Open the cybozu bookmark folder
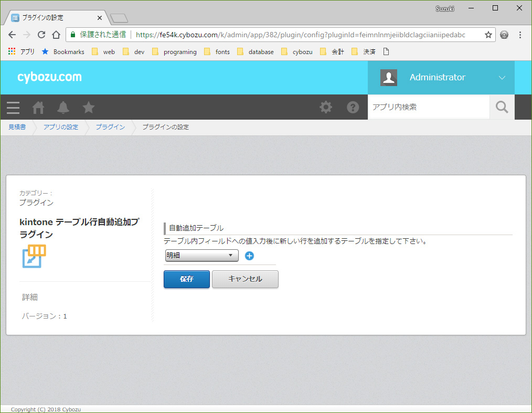 (x=297, y=51)
